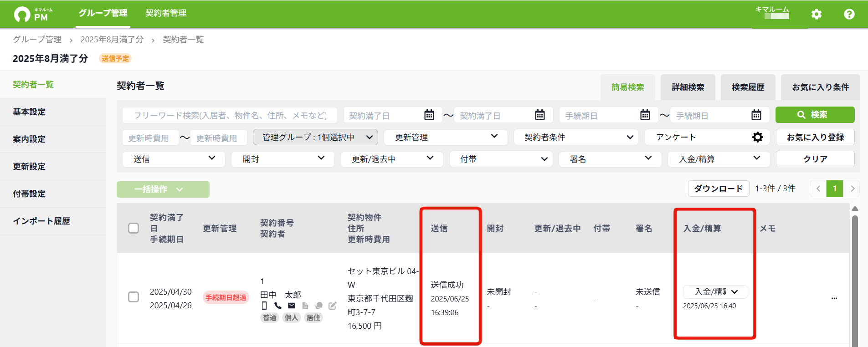Screen dimensions: 868x347
Task: Click the scrollbar up arrow of table
Action: (855, 209)
